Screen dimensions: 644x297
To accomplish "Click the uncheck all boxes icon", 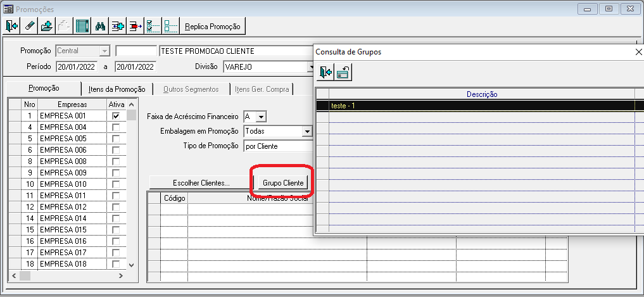I will [171, 27].
